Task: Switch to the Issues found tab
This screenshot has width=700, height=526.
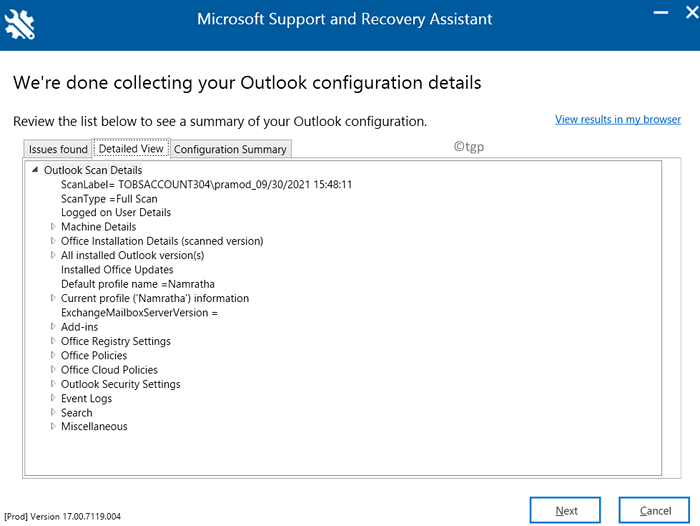Action: [x=58, y=150]
